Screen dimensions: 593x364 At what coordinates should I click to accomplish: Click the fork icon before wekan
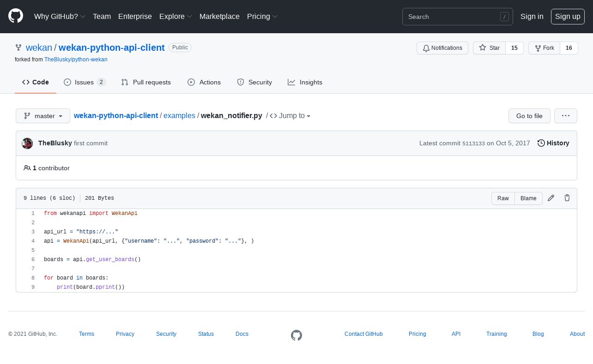tap(18, 48)
